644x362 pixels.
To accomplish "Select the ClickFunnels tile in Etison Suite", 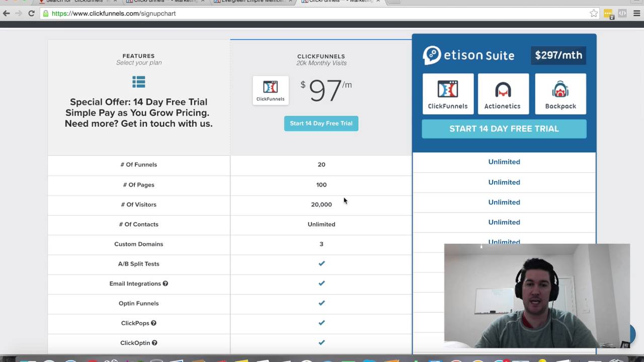I will (x=448, y=94).
